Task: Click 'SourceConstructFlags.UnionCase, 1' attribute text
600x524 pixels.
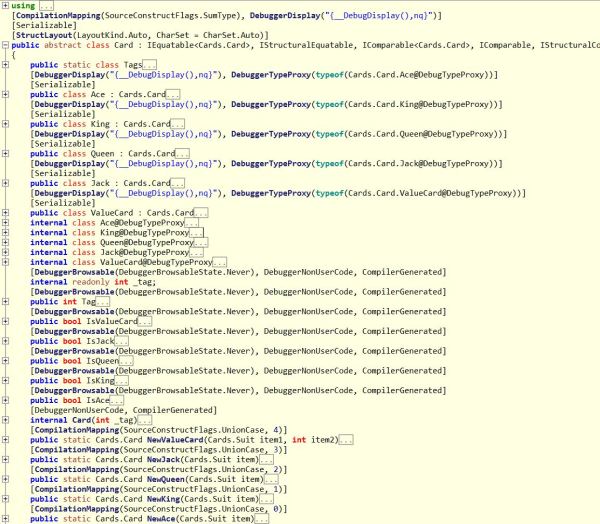Action: pos(203,489)
